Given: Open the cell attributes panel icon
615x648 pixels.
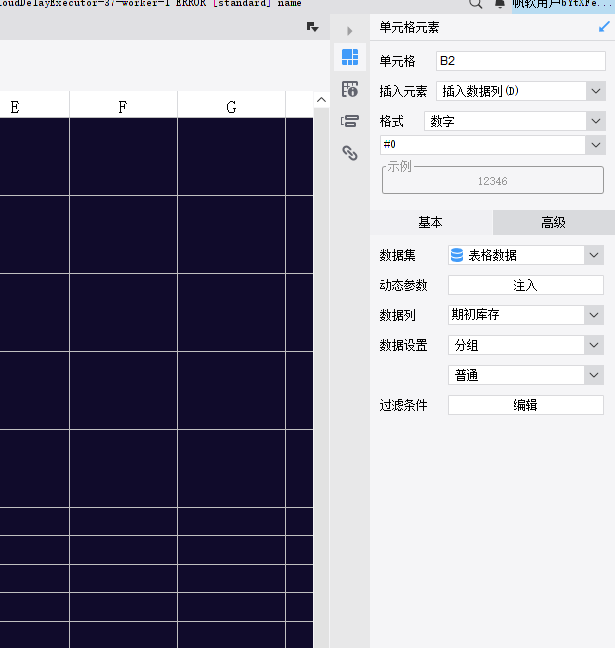Looking at the screenshot, I should click(x=350, y=89).
